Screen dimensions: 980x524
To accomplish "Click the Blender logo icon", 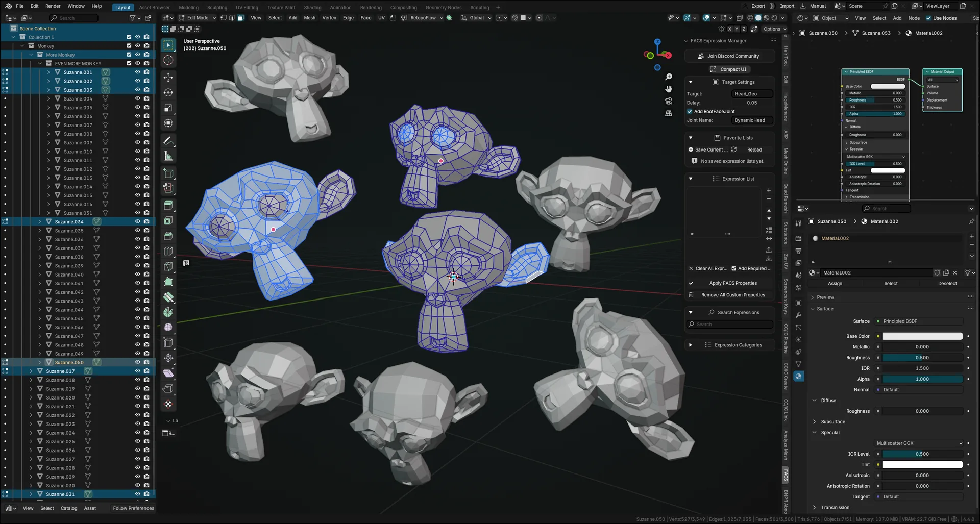I will [8, 6].
